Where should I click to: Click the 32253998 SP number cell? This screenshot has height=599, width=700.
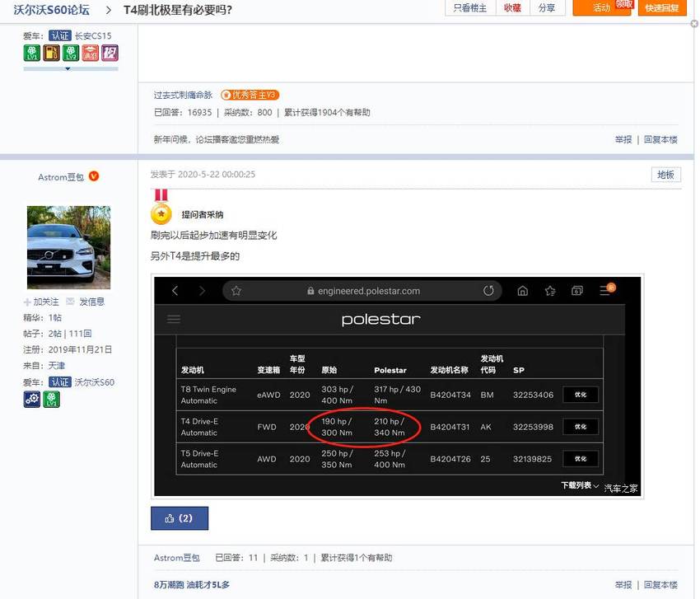533,427
